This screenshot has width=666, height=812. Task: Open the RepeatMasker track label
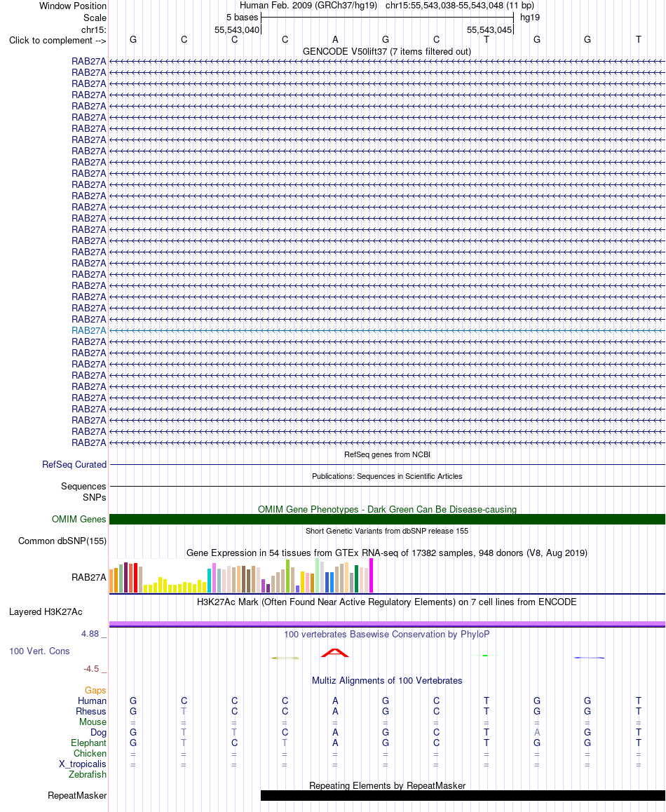pos(77,795)
